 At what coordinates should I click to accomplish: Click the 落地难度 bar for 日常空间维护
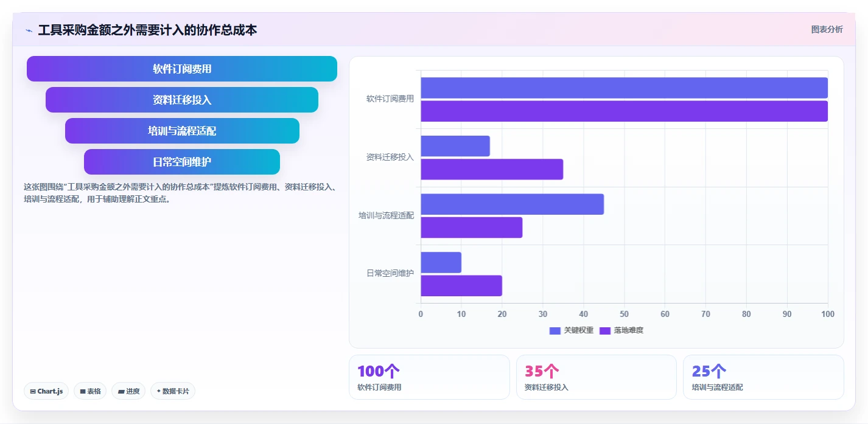point(461,286)
